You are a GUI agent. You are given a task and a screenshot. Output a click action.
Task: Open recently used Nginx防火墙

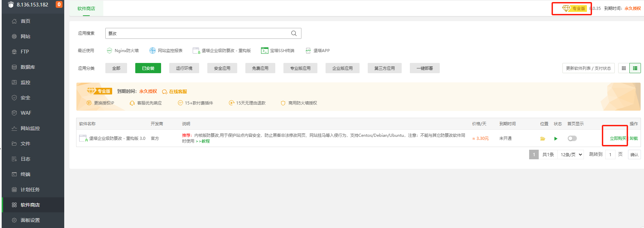pyautogui.click(x=123, y=51)
